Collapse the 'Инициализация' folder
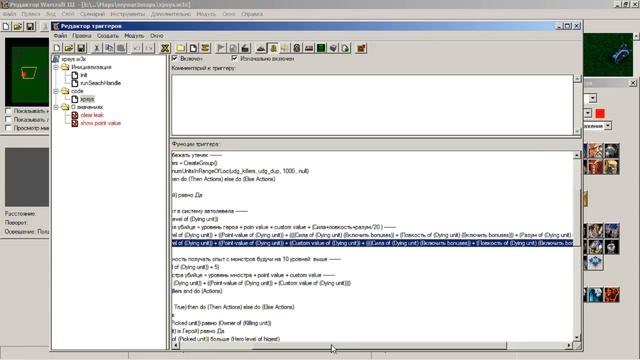Viewport: 640px width, 360px height. (56, 67)
